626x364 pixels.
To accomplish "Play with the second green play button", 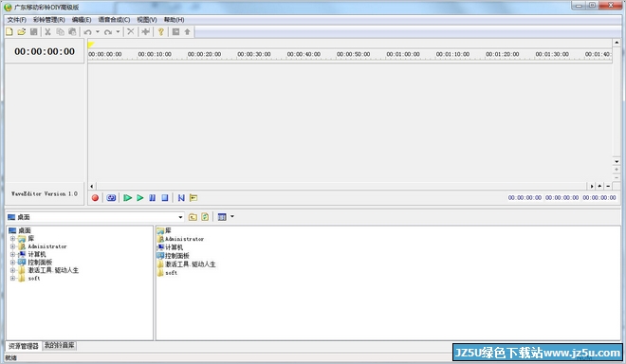I will [140, 198].
